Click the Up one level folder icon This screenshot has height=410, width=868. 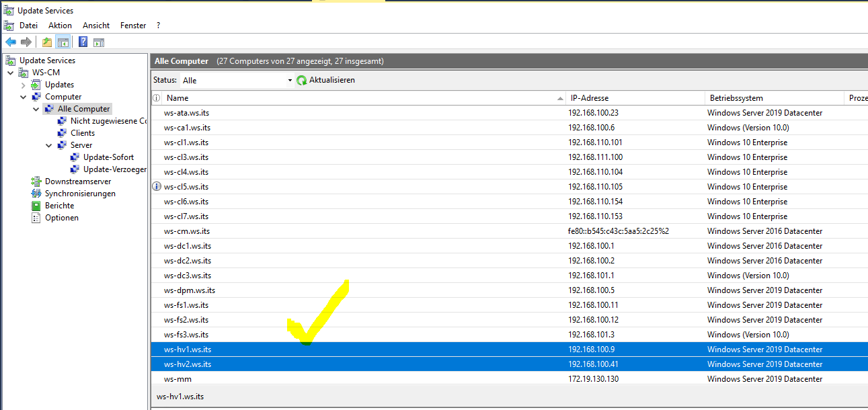click(47, 42)
